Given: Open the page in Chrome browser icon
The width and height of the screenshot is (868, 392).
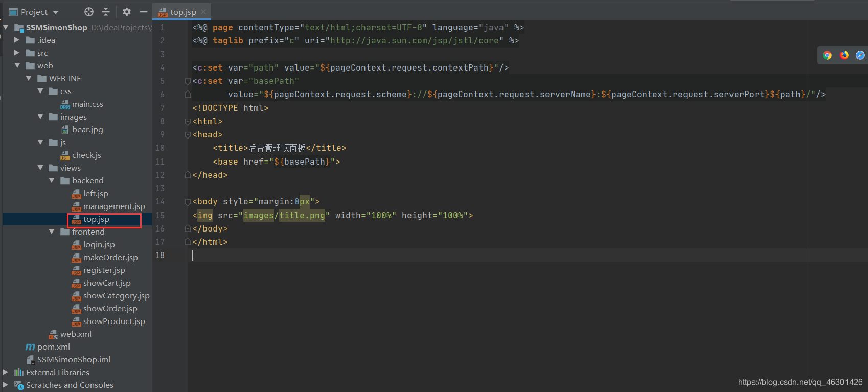Looking at the screenshot, I should 827,55.
